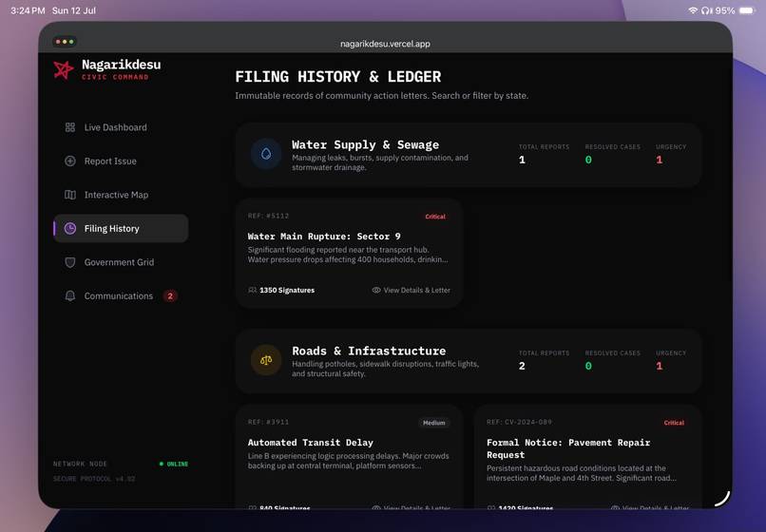
Task: Click the 'FILING HISTORY & LEDGER' page heading
Action: click(338, 77)
